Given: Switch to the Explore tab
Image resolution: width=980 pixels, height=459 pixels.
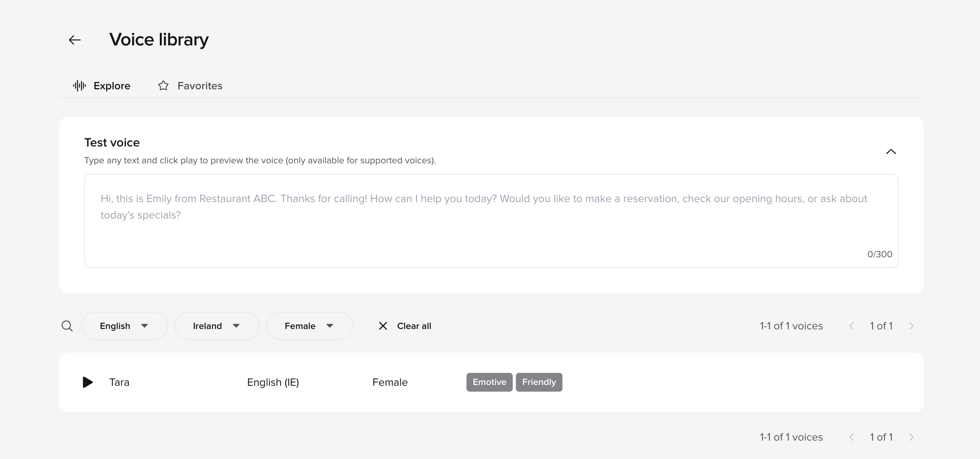Looking at the screenshot, I should (101, 86).
